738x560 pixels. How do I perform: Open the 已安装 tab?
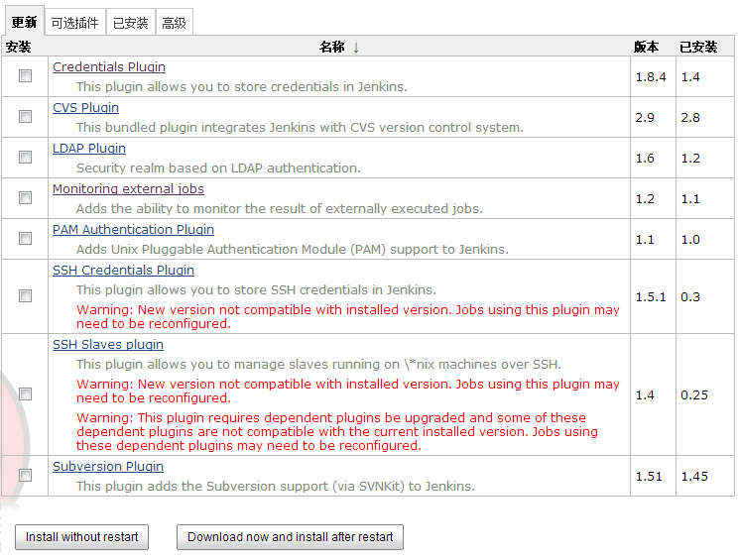[x=130, y=23]
